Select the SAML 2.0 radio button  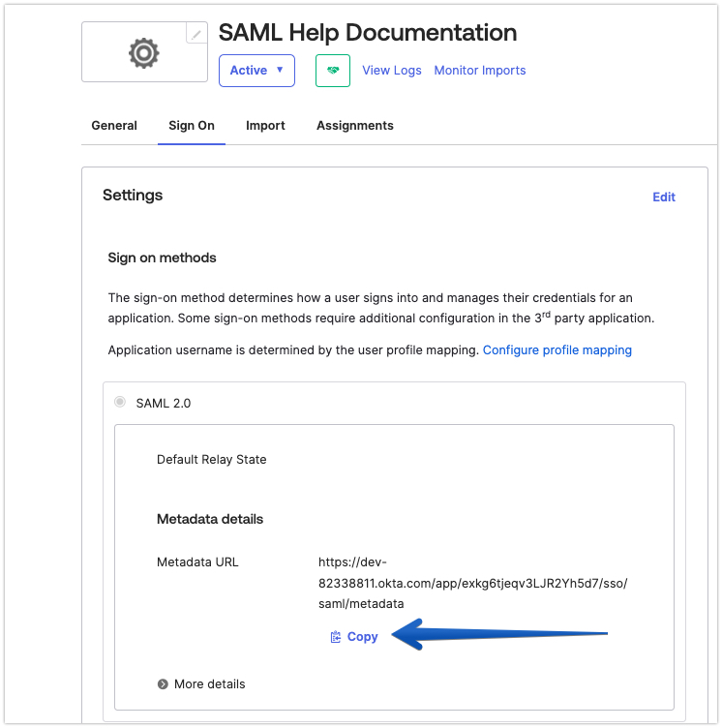point(120,402)
